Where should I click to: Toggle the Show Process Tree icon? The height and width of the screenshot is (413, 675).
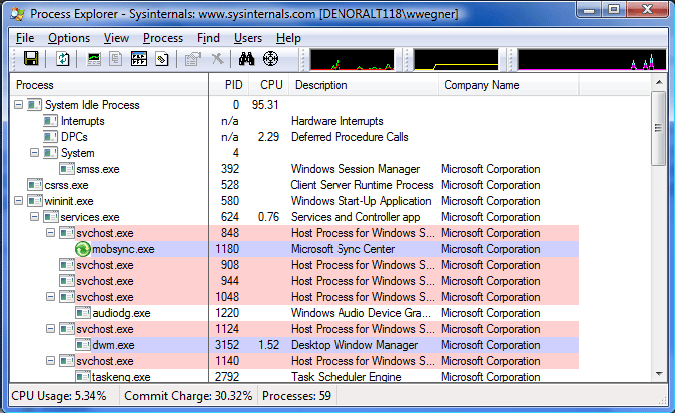pyautogui.click(x=115, y=59)
